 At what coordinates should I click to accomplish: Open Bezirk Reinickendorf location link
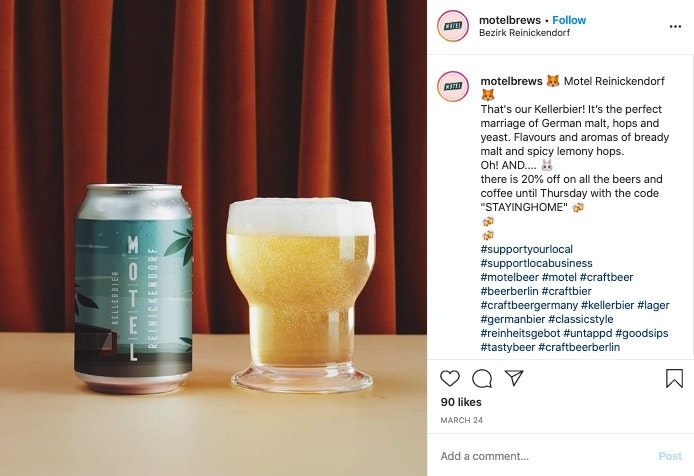pyautogui.click(x=524, y=33)
